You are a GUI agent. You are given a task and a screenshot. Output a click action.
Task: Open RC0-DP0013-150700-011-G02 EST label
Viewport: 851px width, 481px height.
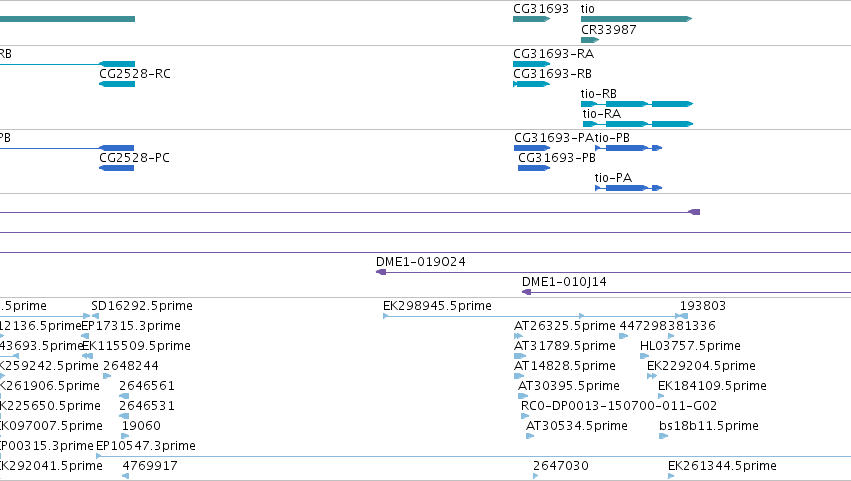click(619, 407)
